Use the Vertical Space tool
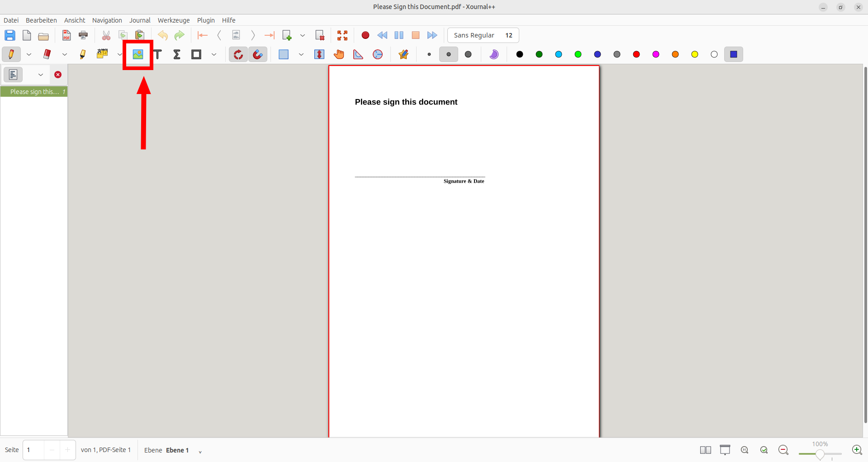Image resolution: width=868 pixels, height=462 pixels. click(x=319, y=54)
